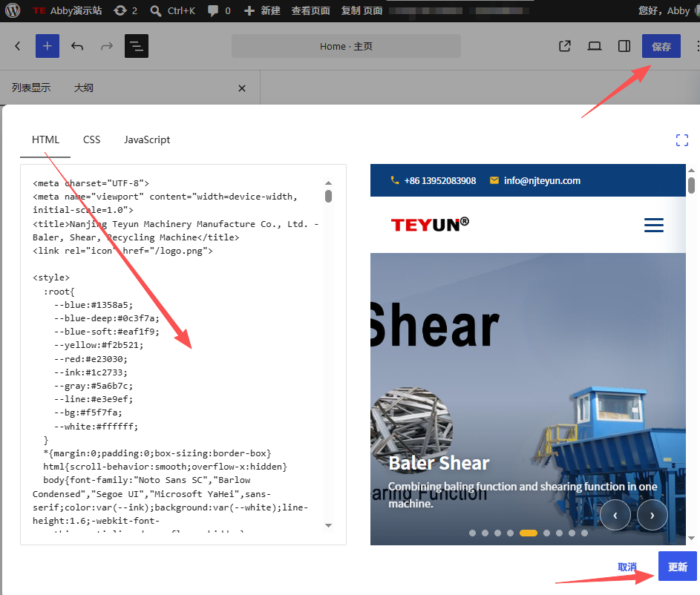Select the JavaScript code tab
Image resolution: width=700 pixels, height=595 pixels.
147,140
